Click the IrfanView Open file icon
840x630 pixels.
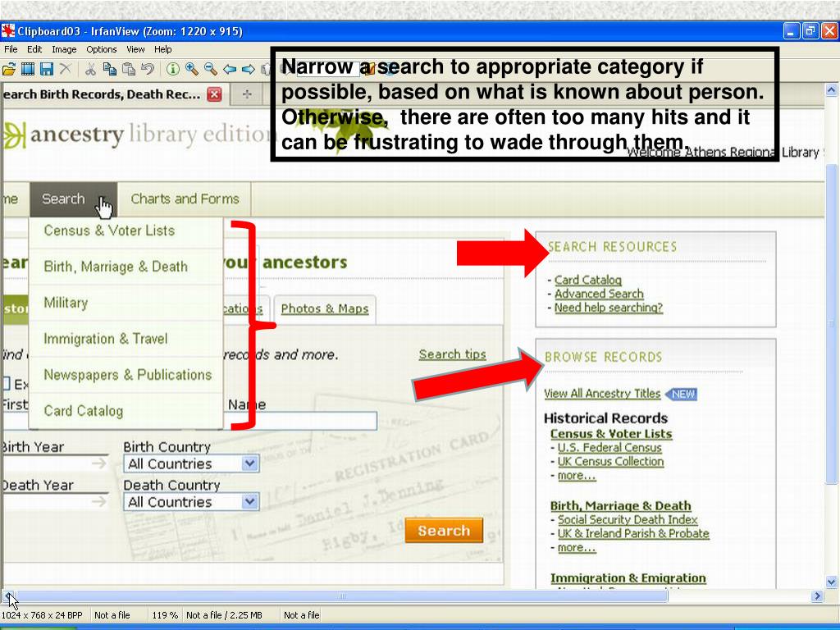[x=8, y=69]
